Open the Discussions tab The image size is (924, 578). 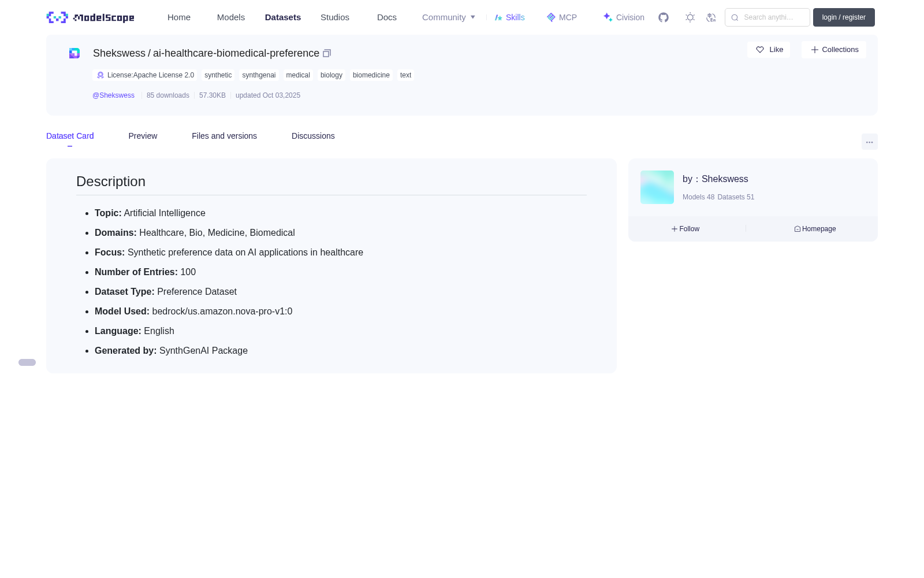(x=313, y=136)
